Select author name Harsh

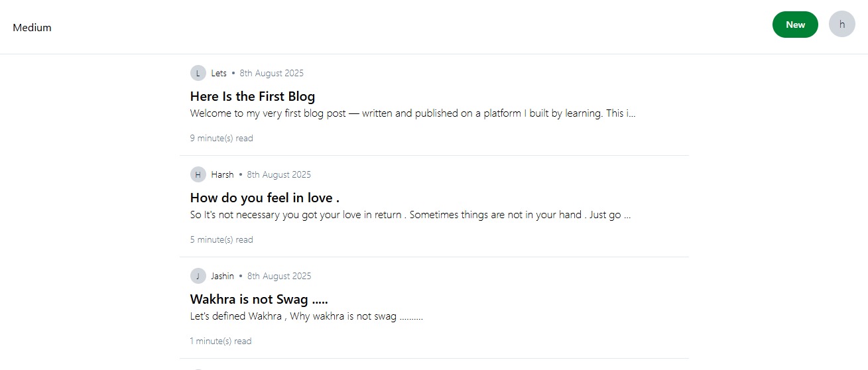222,174
